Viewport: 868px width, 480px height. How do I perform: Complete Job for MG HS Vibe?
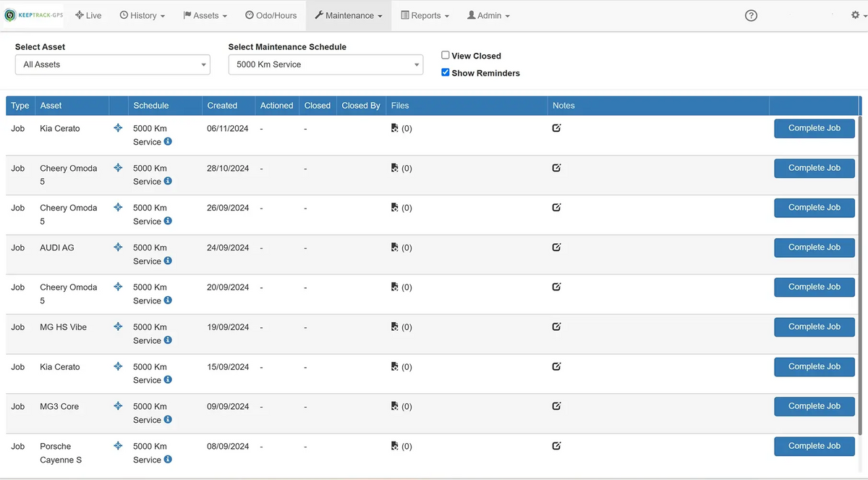coord(814,327)
